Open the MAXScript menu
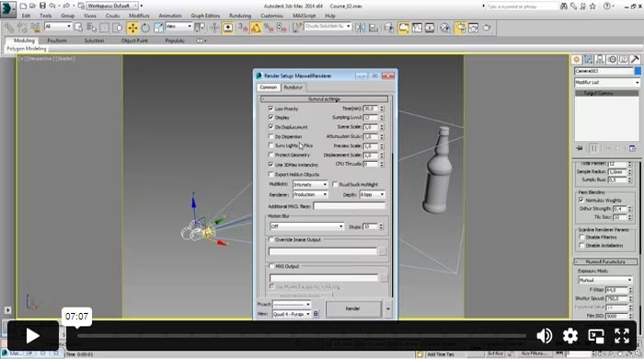 tap(304, 16)
